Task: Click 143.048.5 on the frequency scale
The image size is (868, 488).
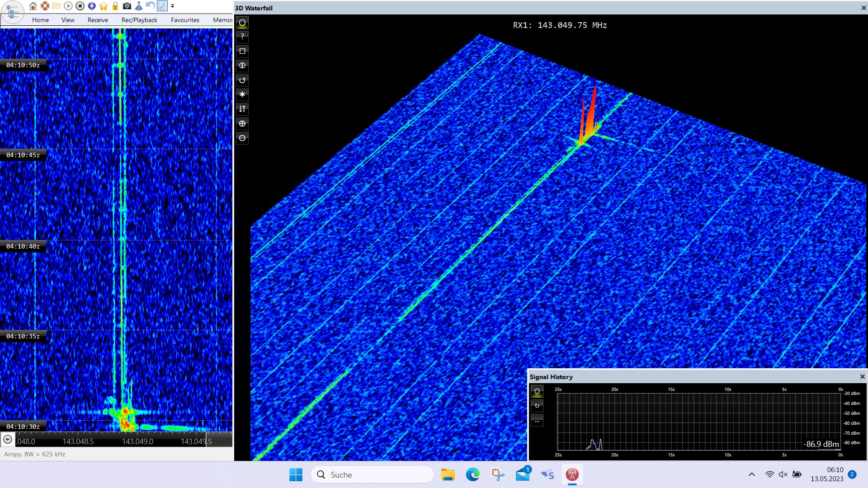Action: point(78,441)
